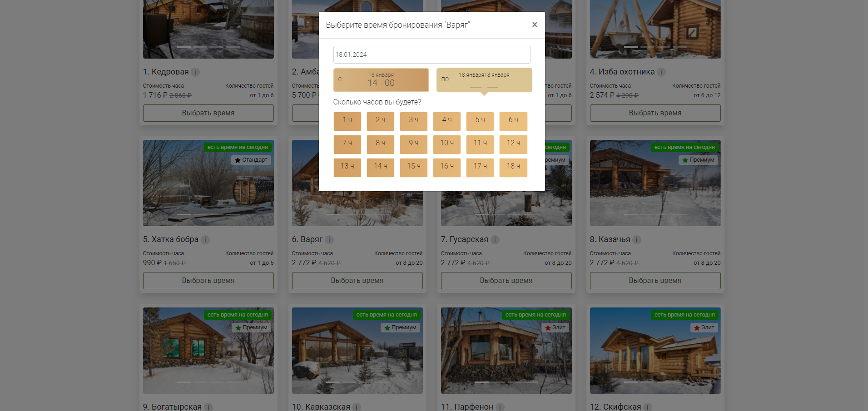This screenshot has height=411, width=868.
Task: Choose 7 ч duration
Action: 347,144
